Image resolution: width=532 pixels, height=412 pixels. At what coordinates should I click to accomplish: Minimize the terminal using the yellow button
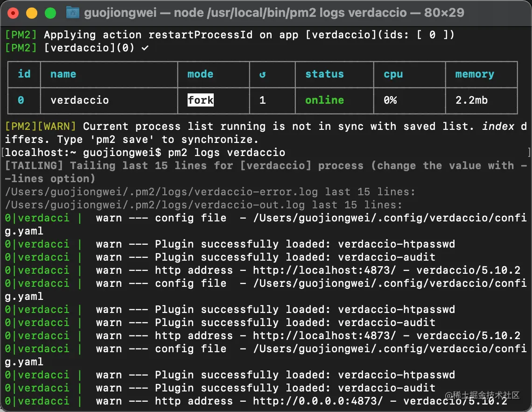click(32, 13)
